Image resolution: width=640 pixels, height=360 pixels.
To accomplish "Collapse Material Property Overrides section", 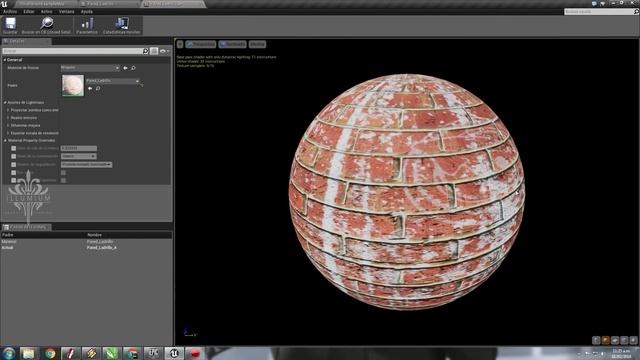I will [5, 140].
